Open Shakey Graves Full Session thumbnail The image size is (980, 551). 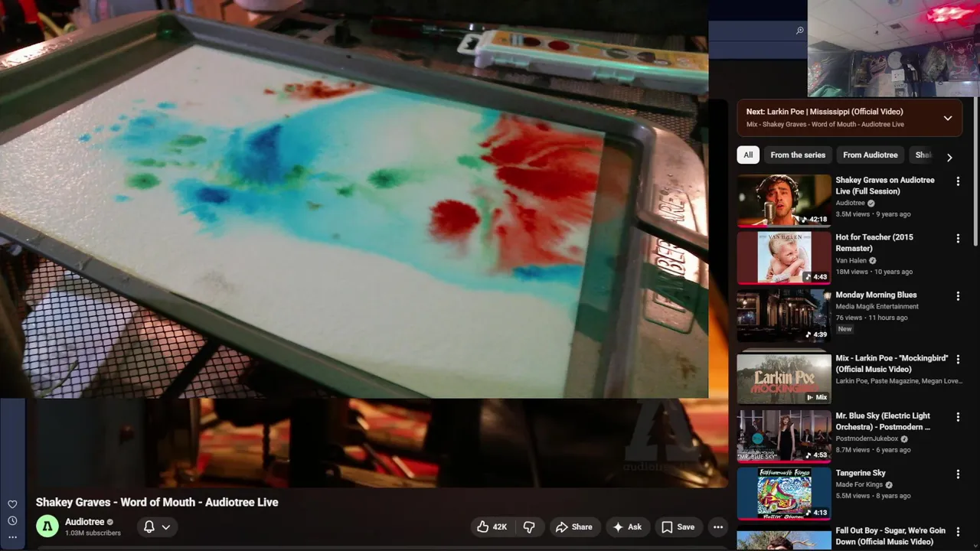pos(784,201)
